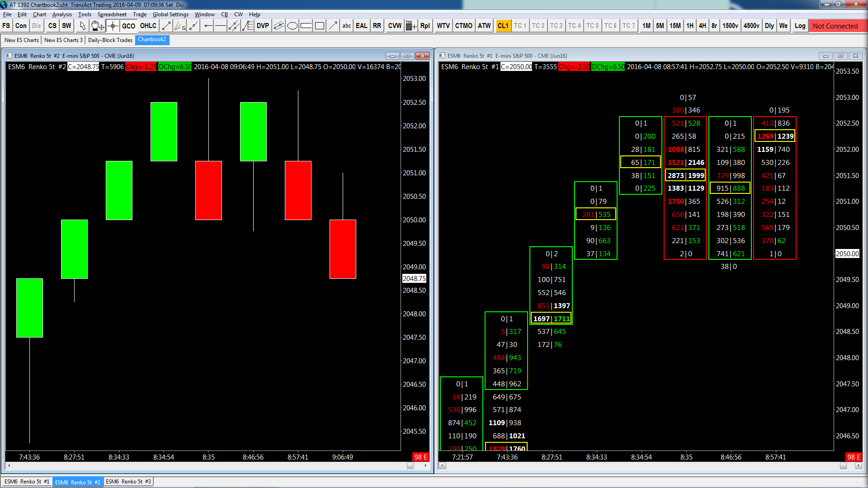
Task: Toggle the OHLC display button
Action: tap(148, 26)
